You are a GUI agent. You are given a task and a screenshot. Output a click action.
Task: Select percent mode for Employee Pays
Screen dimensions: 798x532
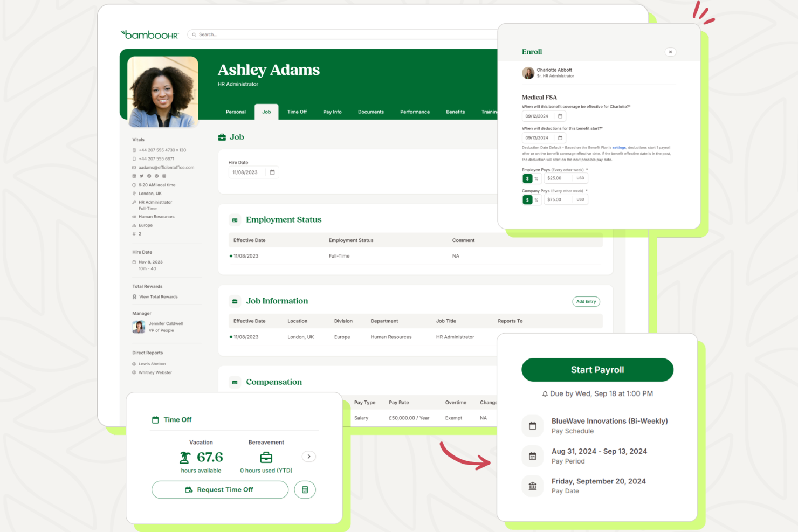[536, 178]
